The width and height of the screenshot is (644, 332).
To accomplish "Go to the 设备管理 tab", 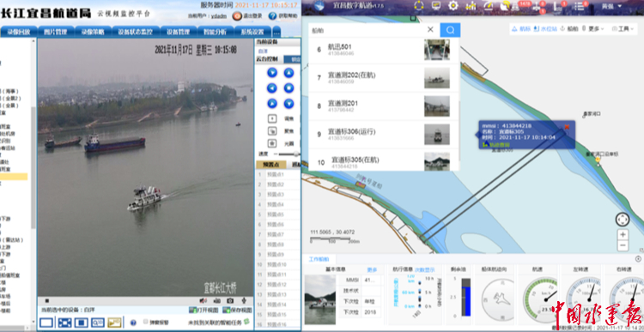I will [x=178, y=32].
